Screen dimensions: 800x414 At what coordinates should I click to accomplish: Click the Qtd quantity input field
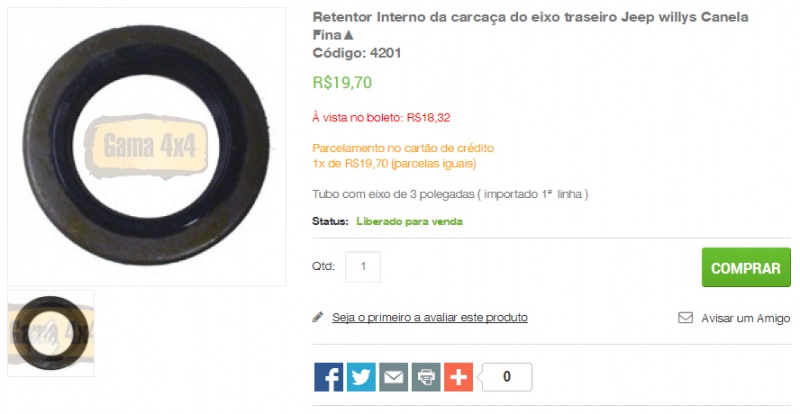pyautogui.click(x=363, y=266)
